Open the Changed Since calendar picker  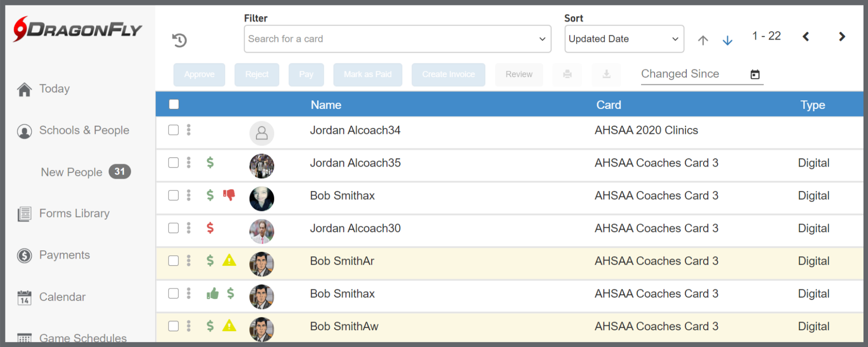point(755,74)
